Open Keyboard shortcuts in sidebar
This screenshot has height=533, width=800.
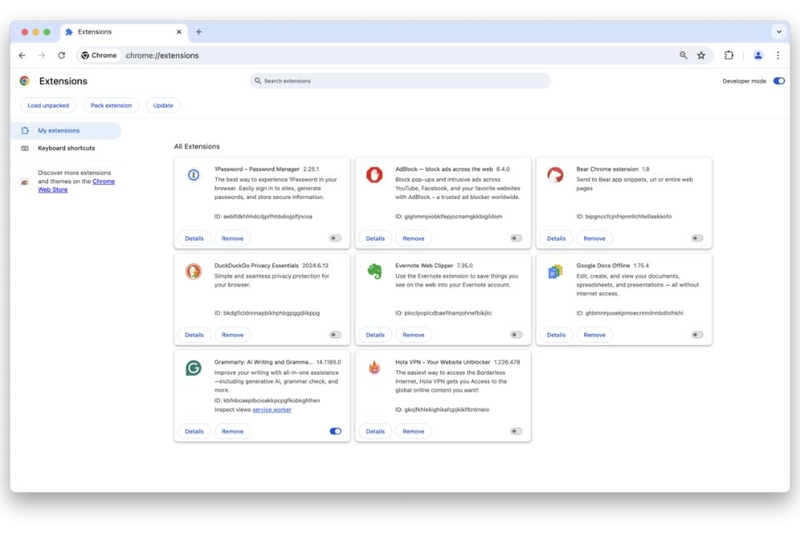66,148
